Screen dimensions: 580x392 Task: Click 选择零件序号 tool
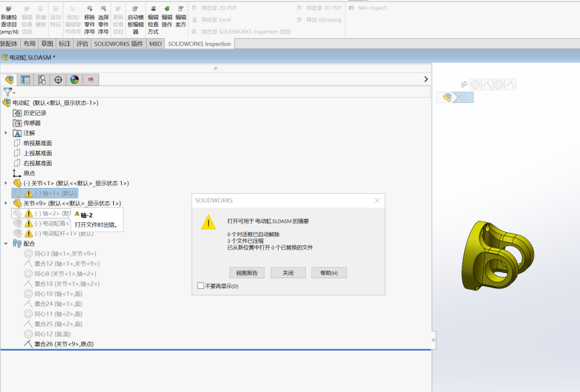103,20
